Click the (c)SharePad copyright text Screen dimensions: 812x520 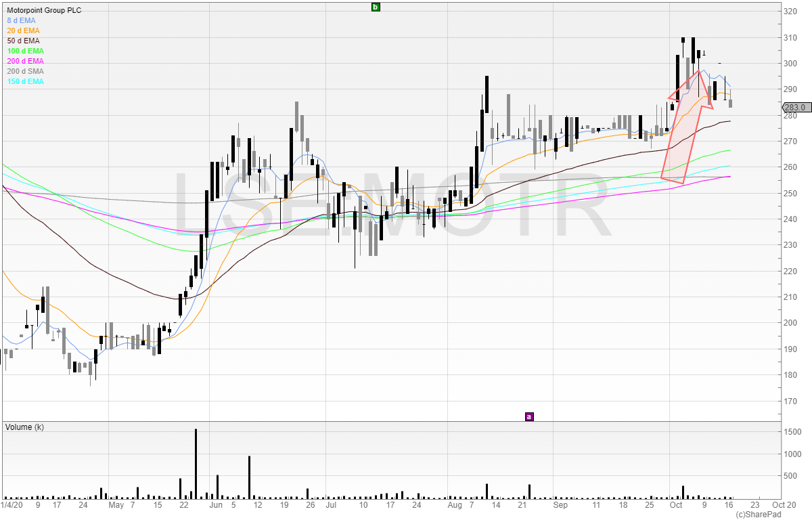(759, 515)
